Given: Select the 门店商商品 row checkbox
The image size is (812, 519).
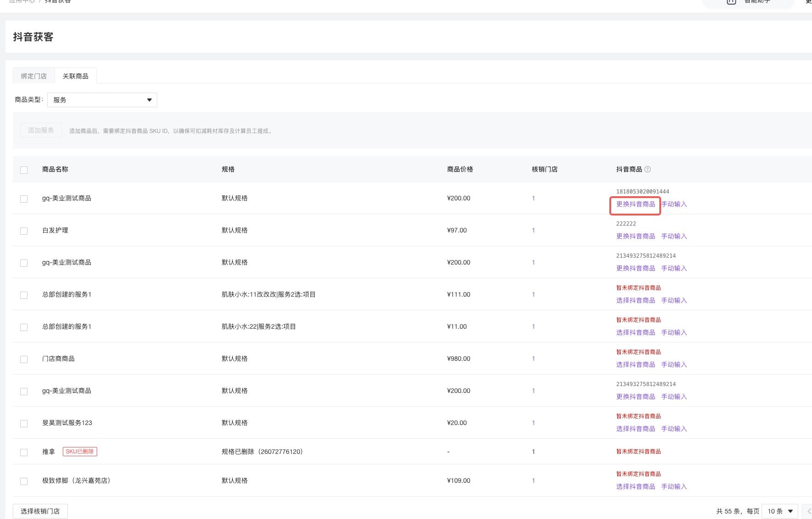Looking at the screenshot, I should pos(24,359).
